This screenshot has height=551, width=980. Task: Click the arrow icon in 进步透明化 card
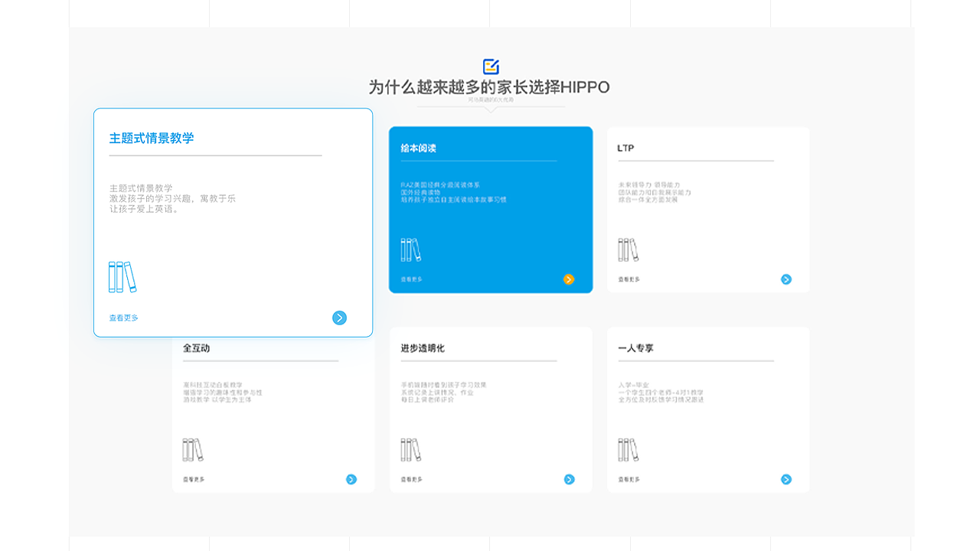(x=569, y=479)
